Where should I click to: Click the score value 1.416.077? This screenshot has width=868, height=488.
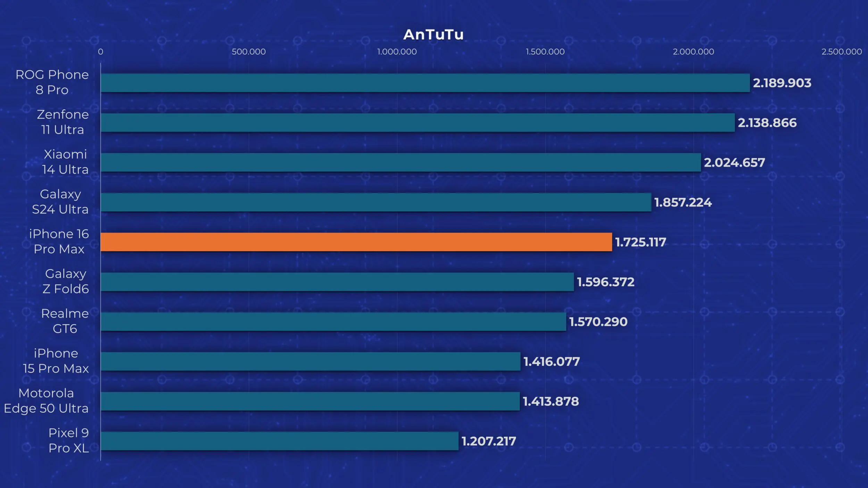552,362
